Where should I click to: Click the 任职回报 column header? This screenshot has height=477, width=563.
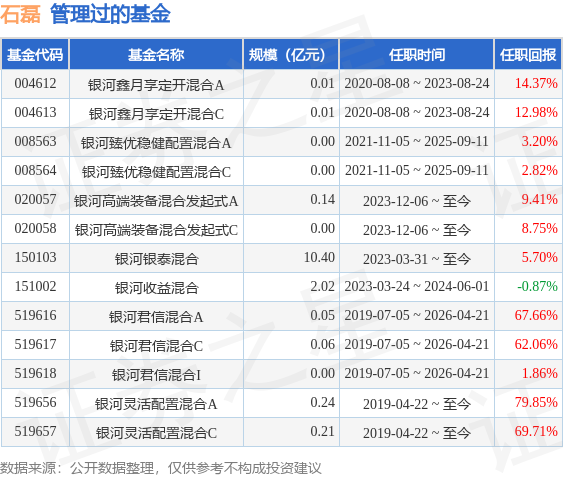[528, 55]
